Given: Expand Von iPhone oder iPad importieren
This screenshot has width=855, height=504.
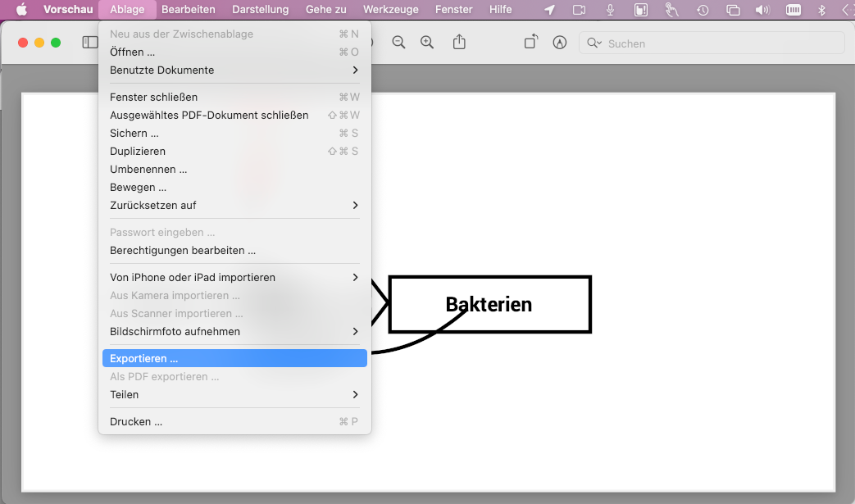Looking at the screenshot, I should click(234, 278).
